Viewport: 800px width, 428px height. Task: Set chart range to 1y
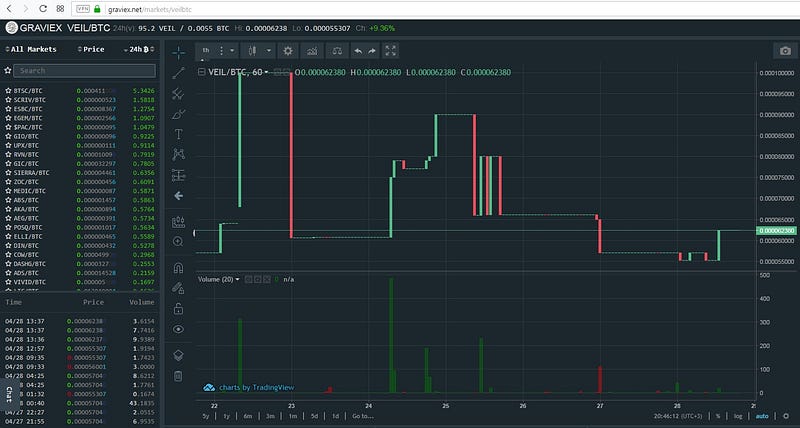click(x=227, y=416)
